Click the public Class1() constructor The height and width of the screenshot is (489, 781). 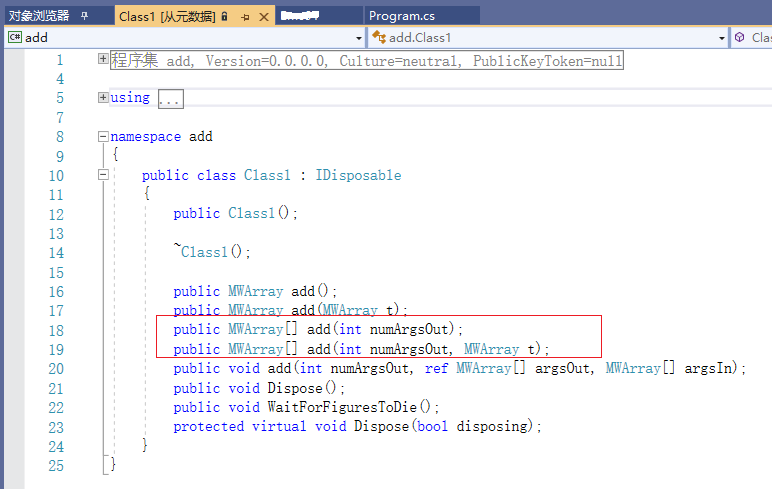click(x=235, y=214)
